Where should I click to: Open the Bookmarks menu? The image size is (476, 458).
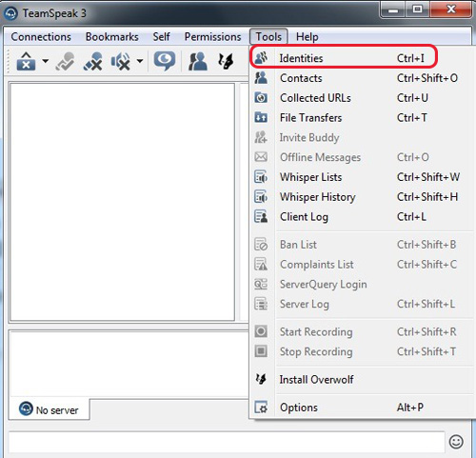(112, 37)
